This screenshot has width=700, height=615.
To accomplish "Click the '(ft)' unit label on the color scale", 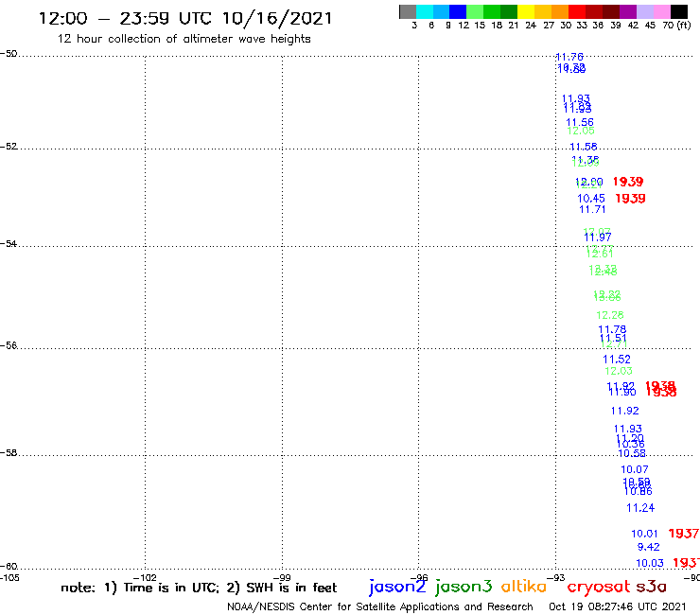I will (684, 26).
